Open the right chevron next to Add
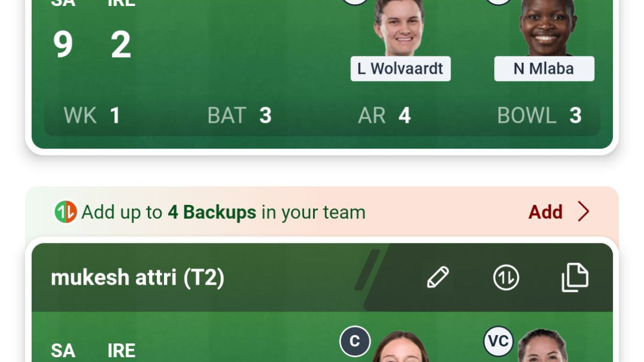644x362 pixels. 584,212
